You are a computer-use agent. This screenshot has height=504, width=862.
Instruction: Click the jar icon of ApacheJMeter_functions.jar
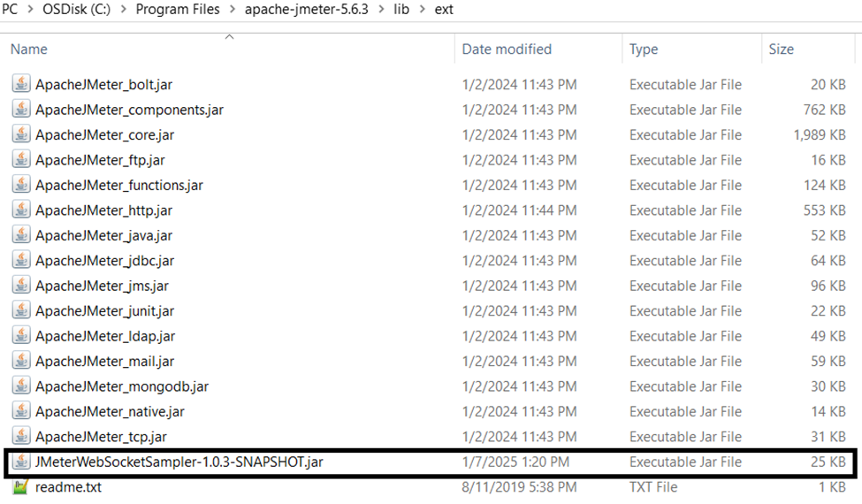pos(21,185)
